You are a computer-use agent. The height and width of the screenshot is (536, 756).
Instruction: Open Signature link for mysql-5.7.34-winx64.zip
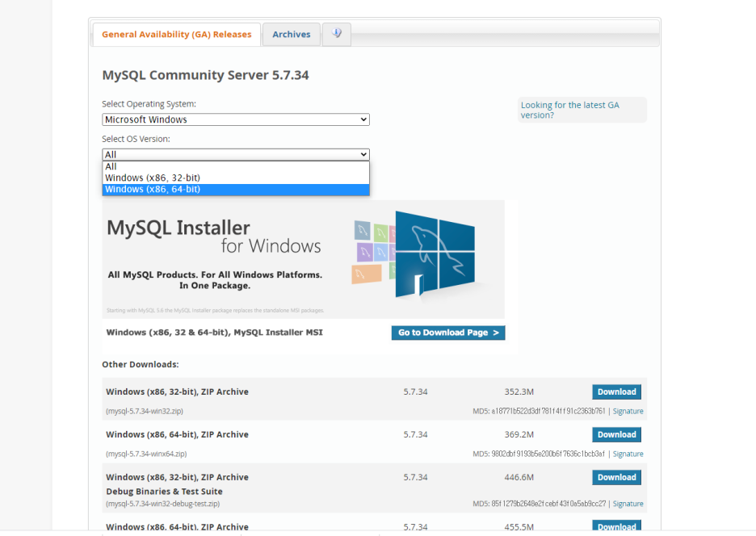pos(628,454)
